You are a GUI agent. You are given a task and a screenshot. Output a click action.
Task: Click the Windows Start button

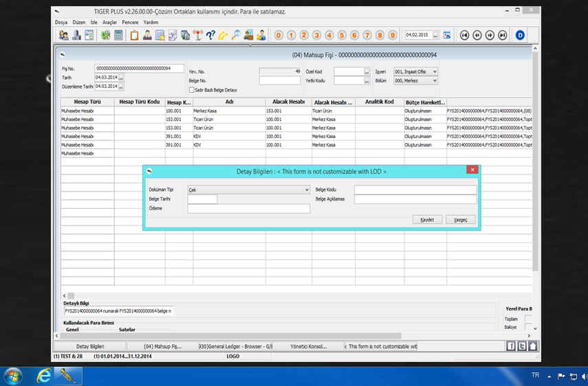click(14, 376)
